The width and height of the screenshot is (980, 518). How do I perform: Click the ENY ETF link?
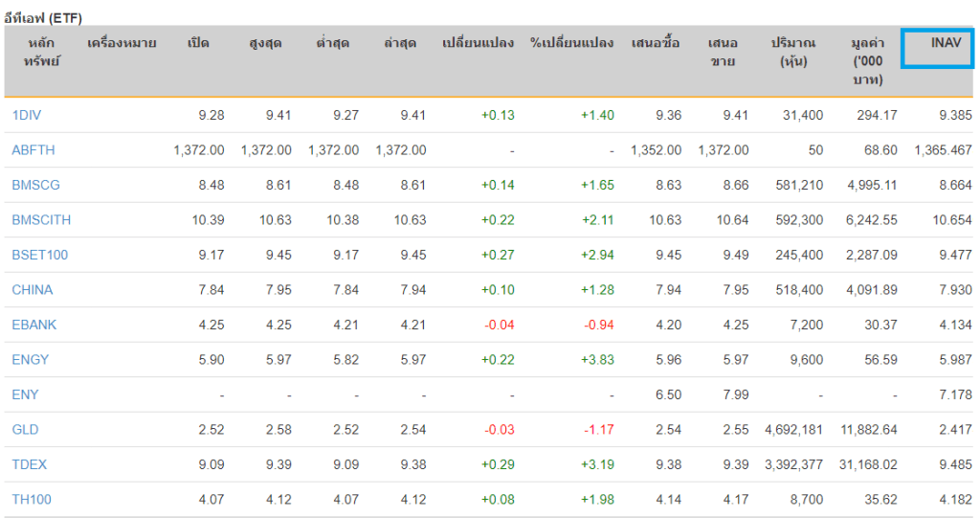26,394
